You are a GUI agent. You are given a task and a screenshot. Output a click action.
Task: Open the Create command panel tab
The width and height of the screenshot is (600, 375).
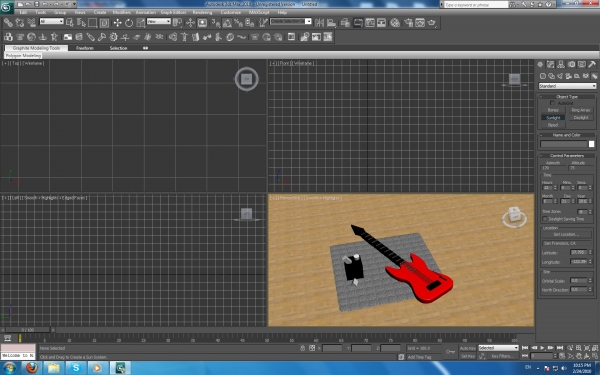tap(540, 64)
